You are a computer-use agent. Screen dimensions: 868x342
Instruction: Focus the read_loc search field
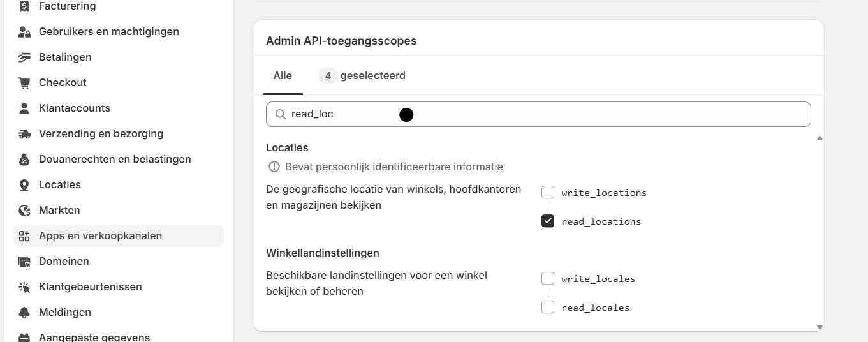click(538, 114)
